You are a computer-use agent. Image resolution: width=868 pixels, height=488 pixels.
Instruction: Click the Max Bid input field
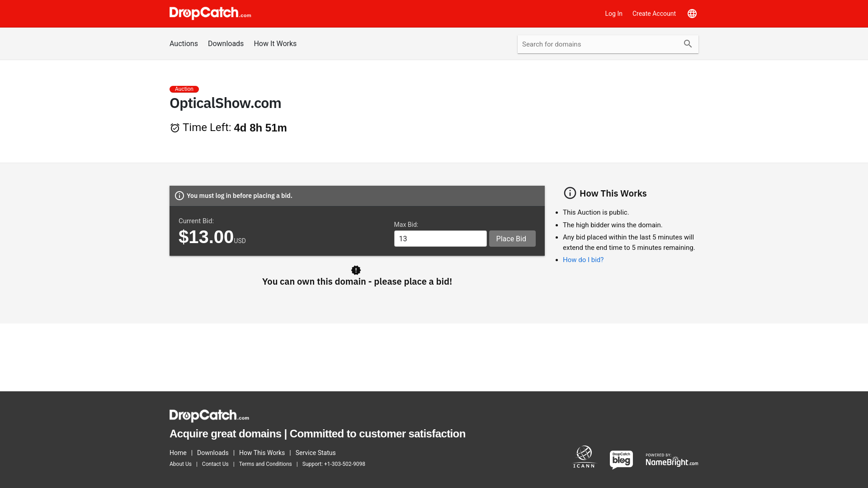click(x=440, y=239)
